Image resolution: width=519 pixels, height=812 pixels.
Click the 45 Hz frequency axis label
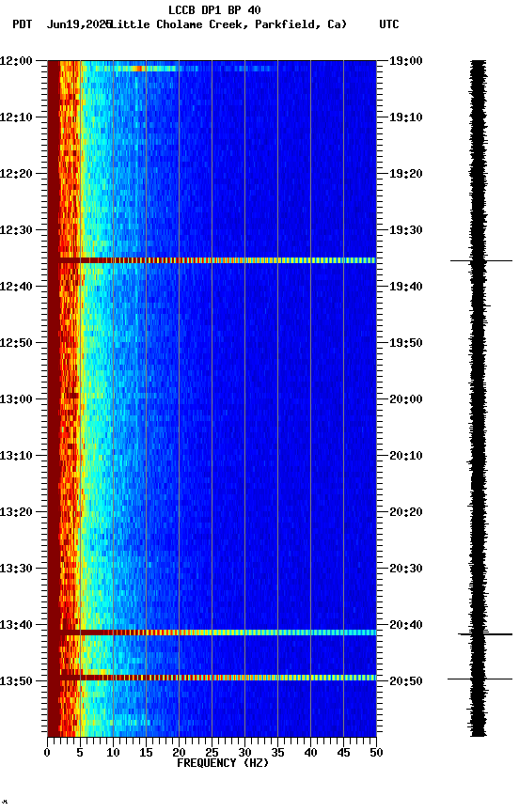(343, 753)
